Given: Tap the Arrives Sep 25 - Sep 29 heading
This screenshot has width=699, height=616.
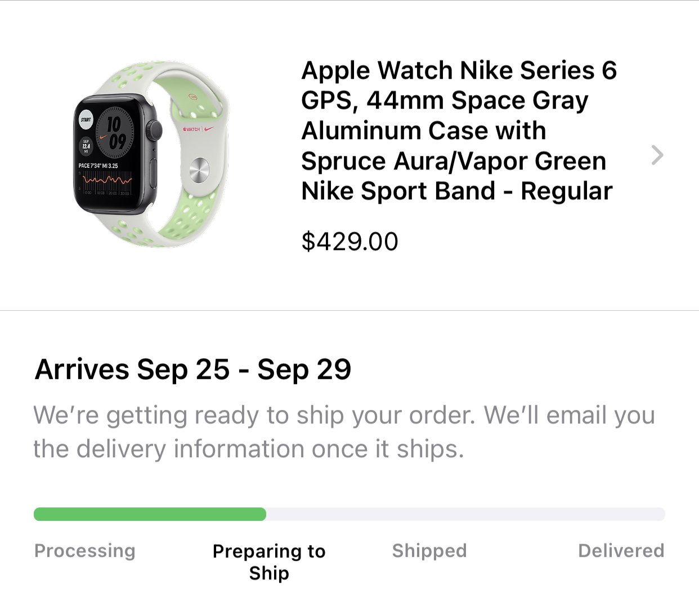Looking at the screenshot, I should coord(193,369).
